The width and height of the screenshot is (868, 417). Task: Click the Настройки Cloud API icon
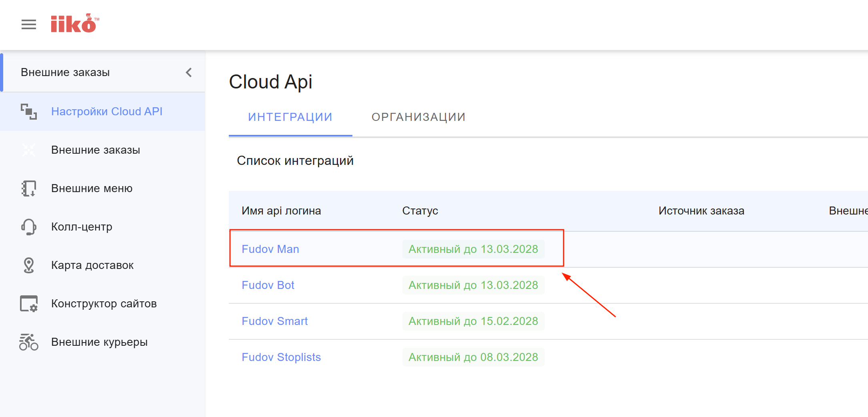pos(28,111)
